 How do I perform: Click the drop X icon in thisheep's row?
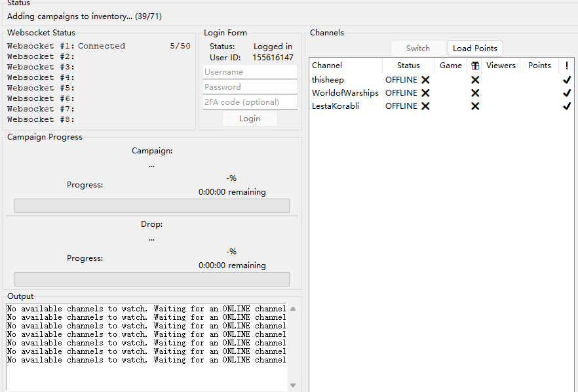point(475,79)
